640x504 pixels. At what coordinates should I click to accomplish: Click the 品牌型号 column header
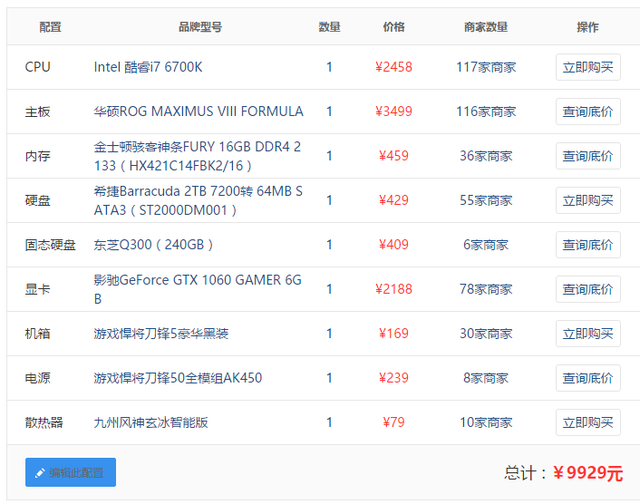(200, 27)
